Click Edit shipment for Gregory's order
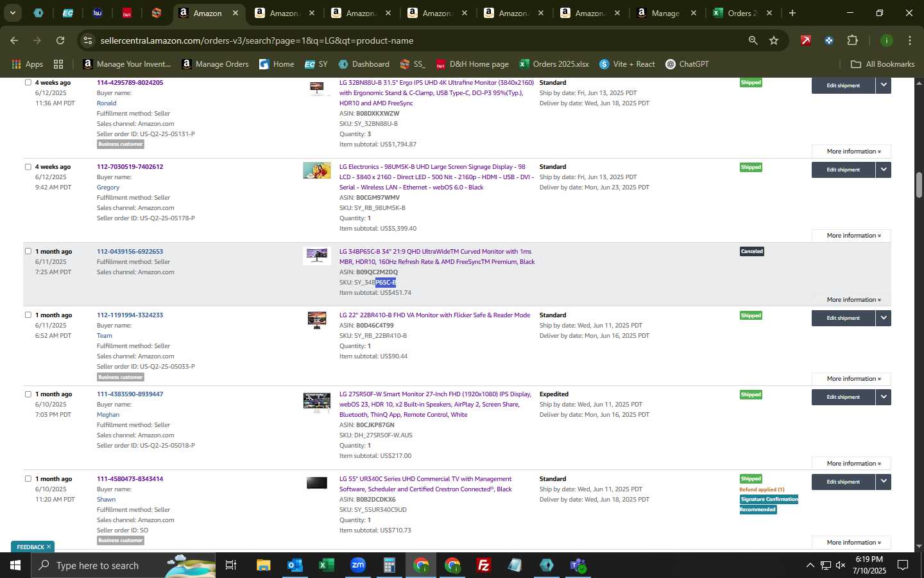The height and width of the screenshot is (578, 924). point(843,170)
